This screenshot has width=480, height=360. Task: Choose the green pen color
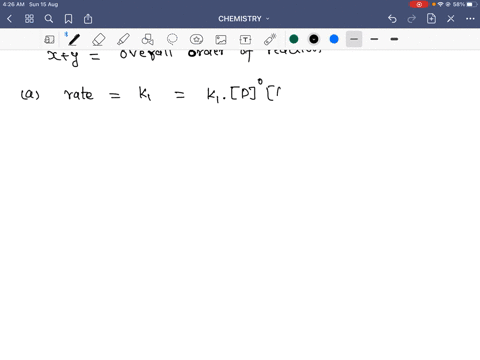coord(294,39)
